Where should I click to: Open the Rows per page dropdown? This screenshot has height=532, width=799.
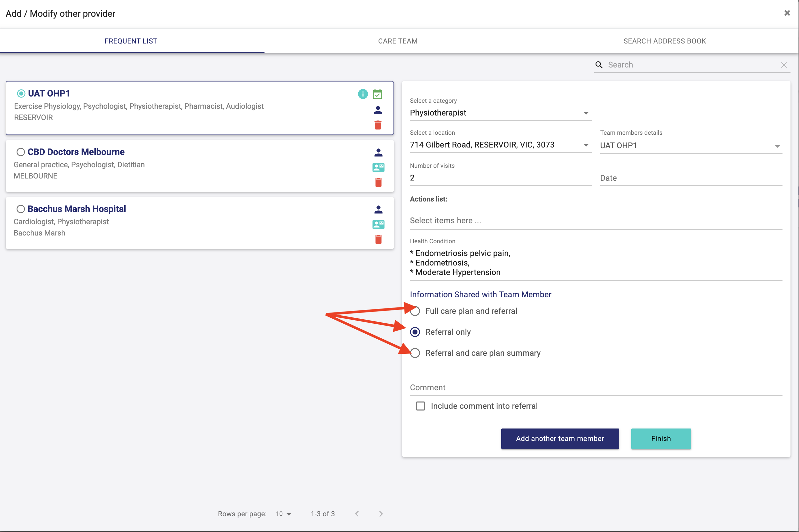(284, 514)
